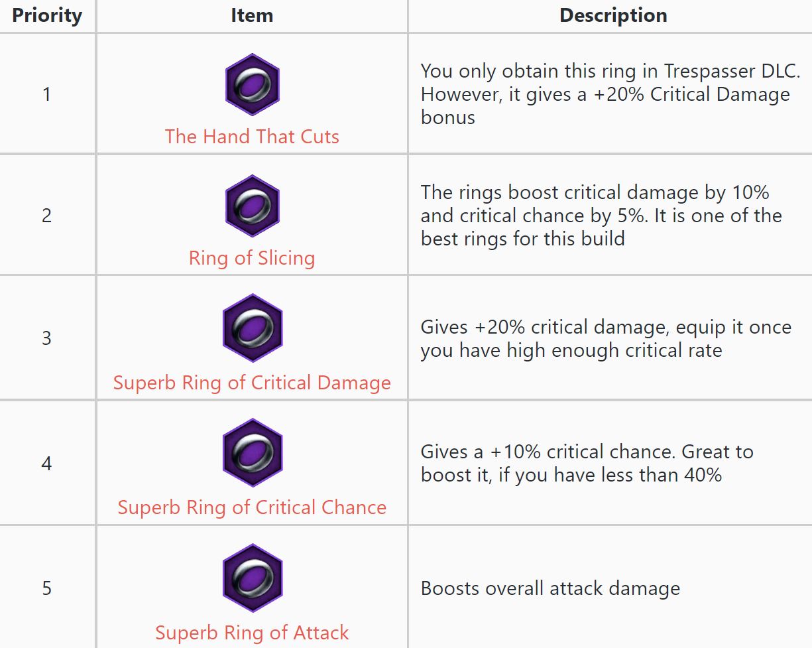
Task: Open Superb Ring of Attack link
Action: (252, 633)
